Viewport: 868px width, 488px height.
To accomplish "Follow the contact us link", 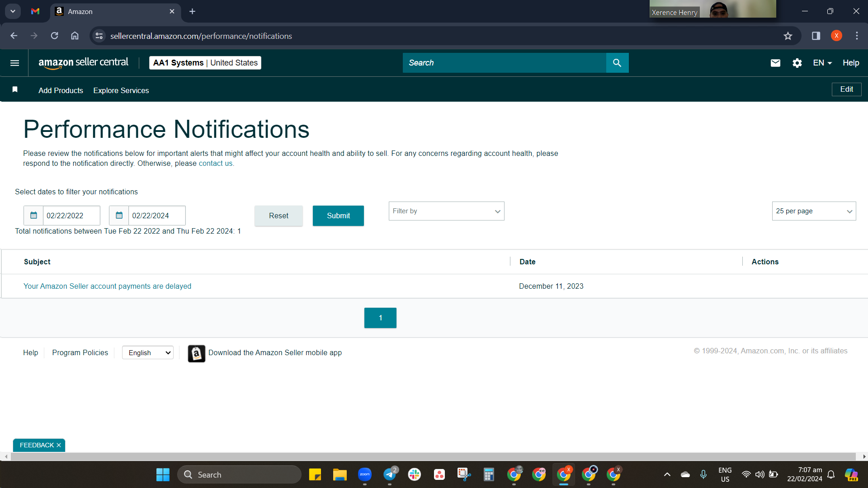I will pyautogui.click(x=216, y=164).
